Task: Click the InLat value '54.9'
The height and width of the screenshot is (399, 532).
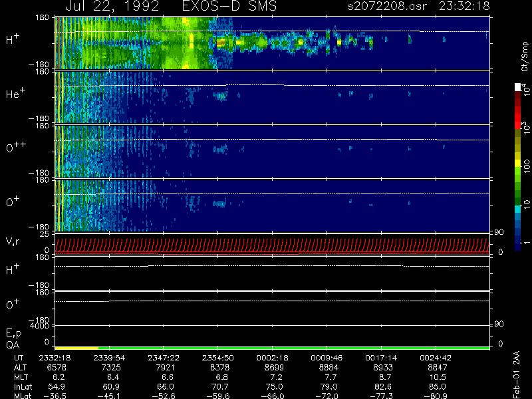Action: 57,386
